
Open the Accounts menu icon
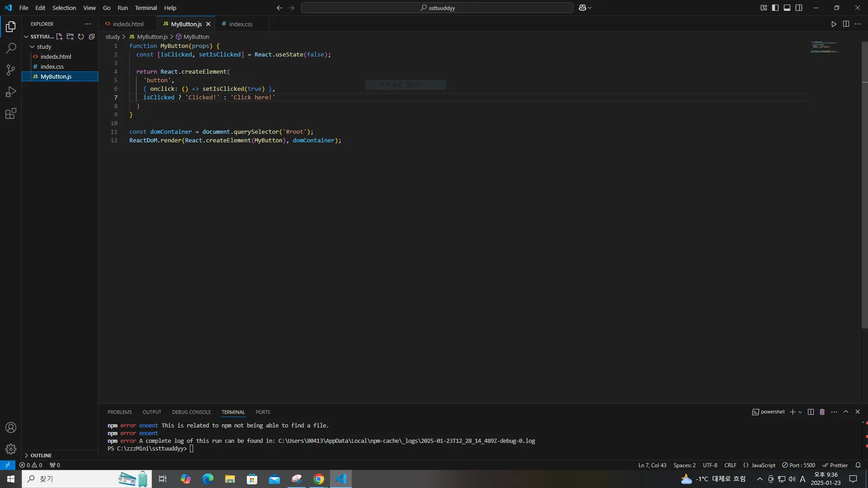pos(11,427)
